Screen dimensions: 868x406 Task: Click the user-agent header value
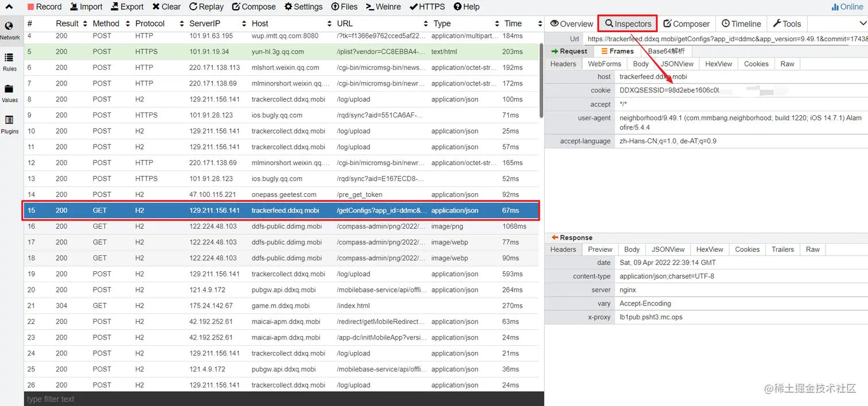coord(741,122)
